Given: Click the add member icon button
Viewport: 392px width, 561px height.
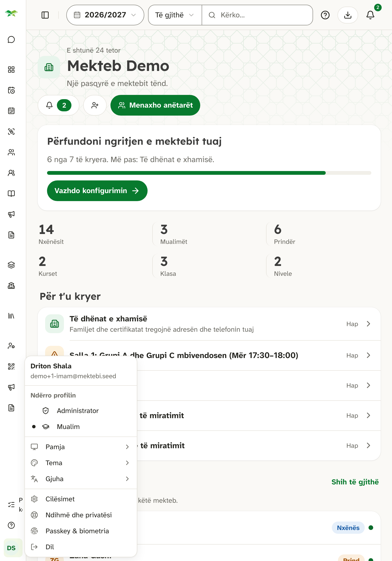Looking at the screenshot, I should click(x=95, y=105).
